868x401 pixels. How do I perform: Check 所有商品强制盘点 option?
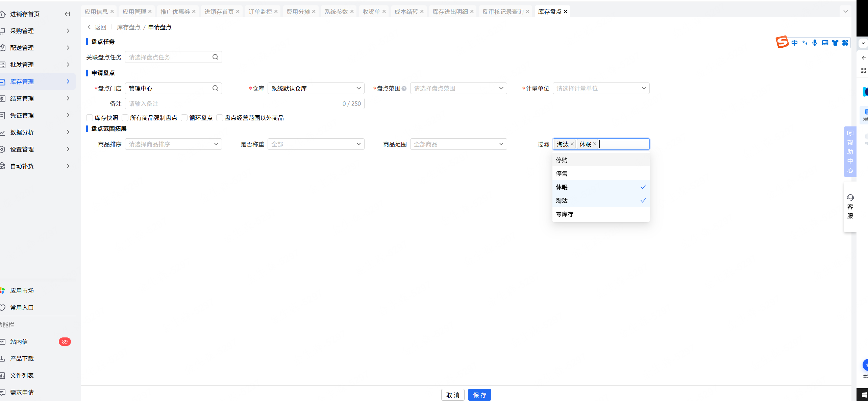point(125,118)
